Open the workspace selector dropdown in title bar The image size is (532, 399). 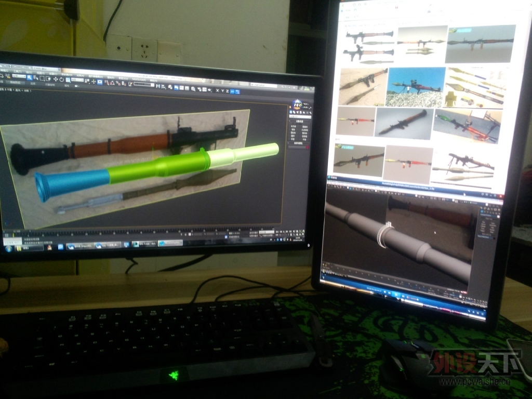[x=45, y=69]
